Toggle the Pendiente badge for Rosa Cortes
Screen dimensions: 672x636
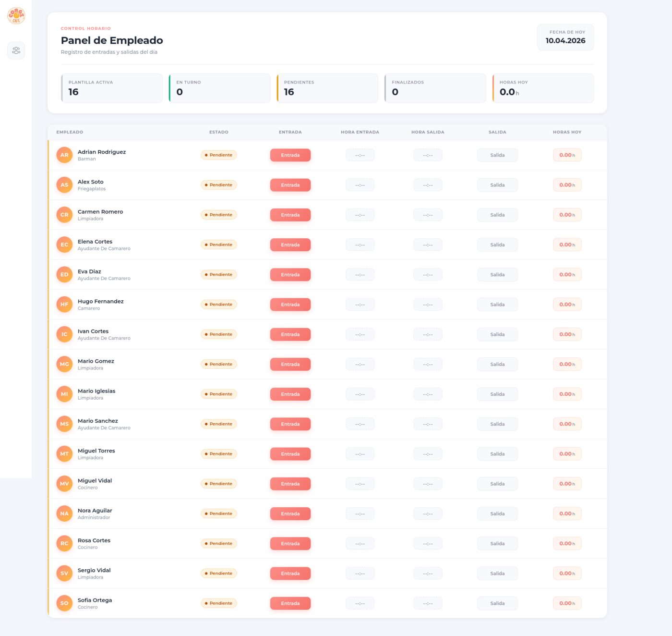(219, 543)
